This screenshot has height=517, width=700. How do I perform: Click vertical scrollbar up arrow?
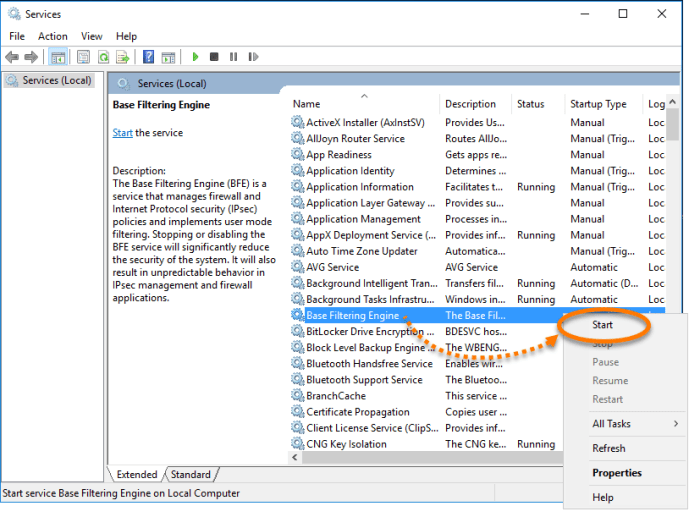673,102
